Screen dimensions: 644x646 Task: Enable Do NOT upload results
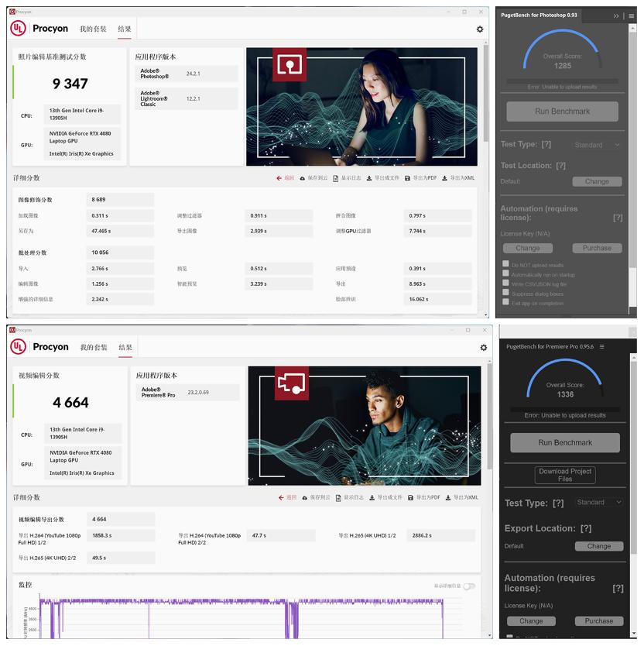505,263
